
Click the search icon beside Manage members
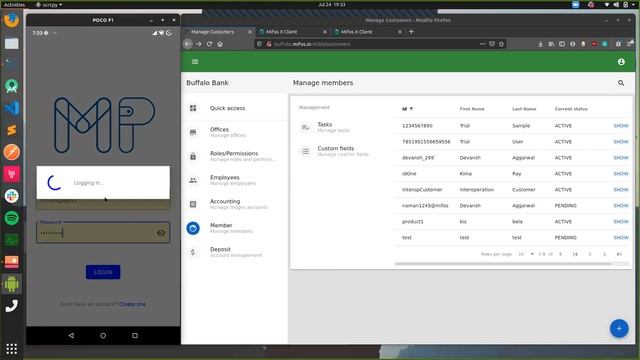[621, 83]
